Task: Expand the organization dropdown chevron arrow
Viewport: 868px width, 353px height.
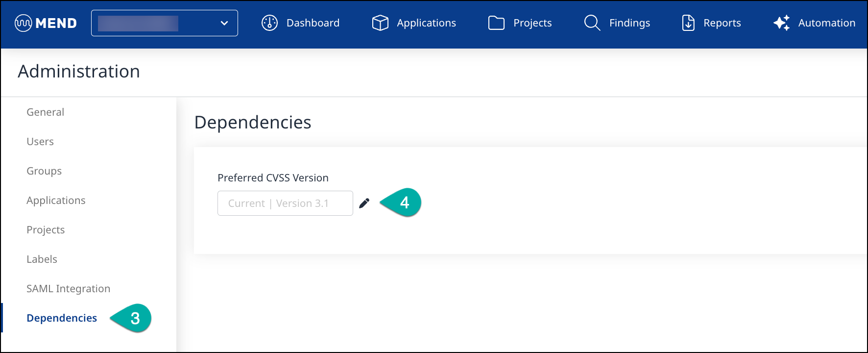Action: click(x=224, y=23)
